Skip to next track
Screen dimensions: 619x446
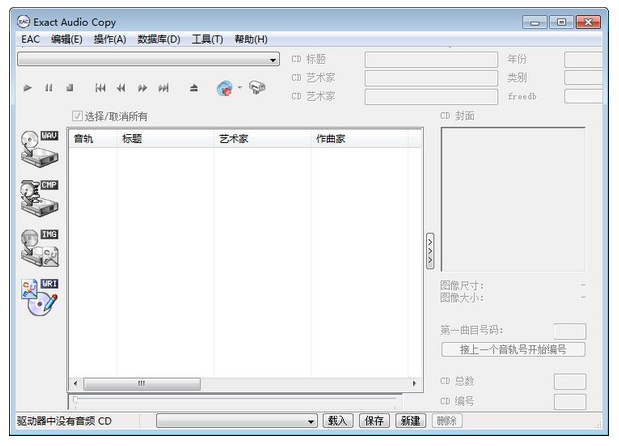163,88
